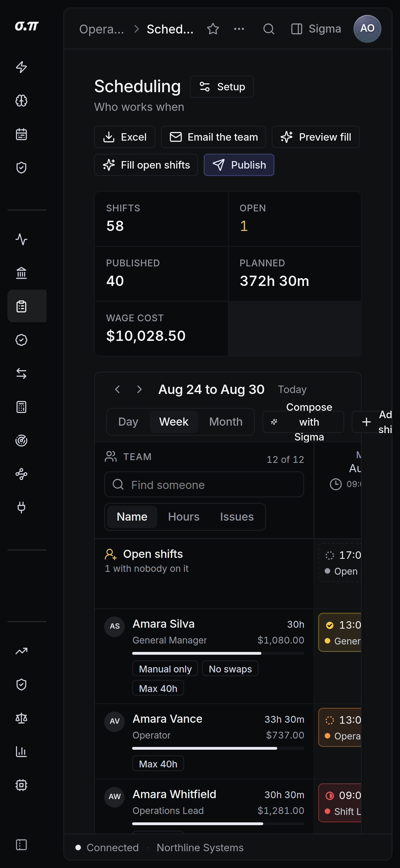Click the app logo in the sidebar
This screenshot has width=400, height=868.
[27, 26]
